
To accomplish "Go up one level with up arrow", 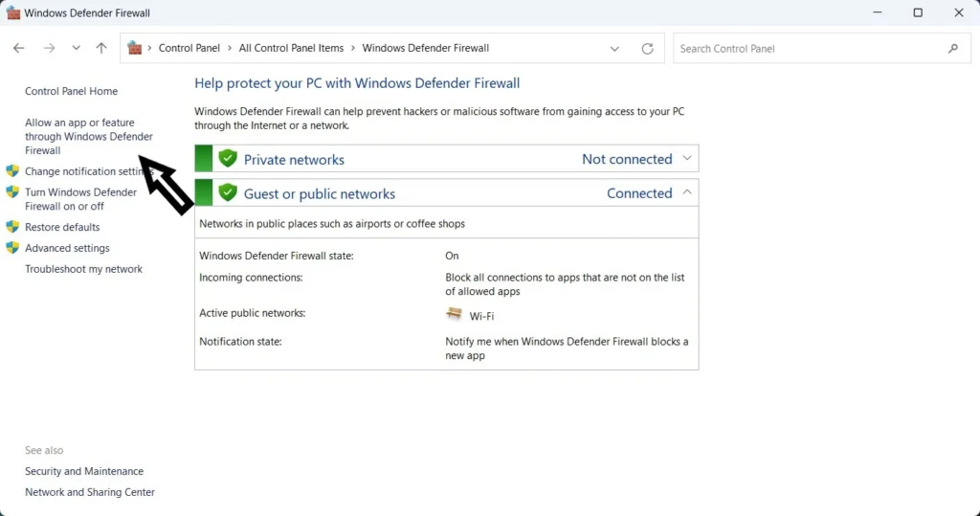I will pyautogui.click(x=101, y=48).
